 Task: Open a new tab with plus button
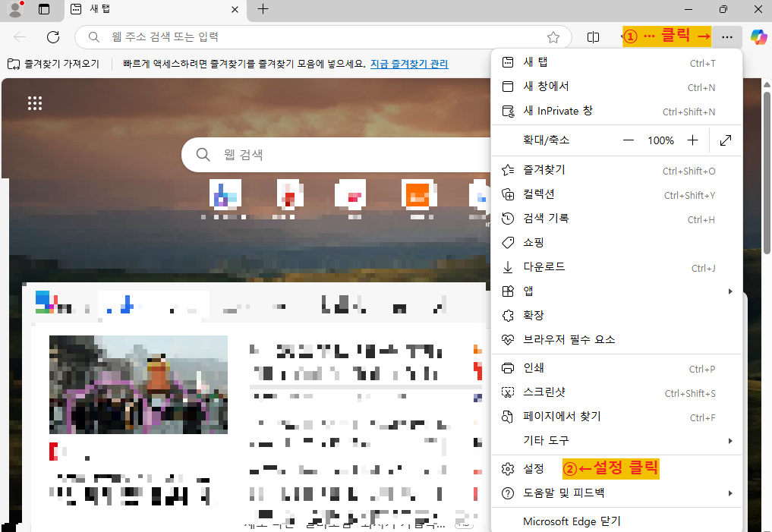tap(263, 9)
